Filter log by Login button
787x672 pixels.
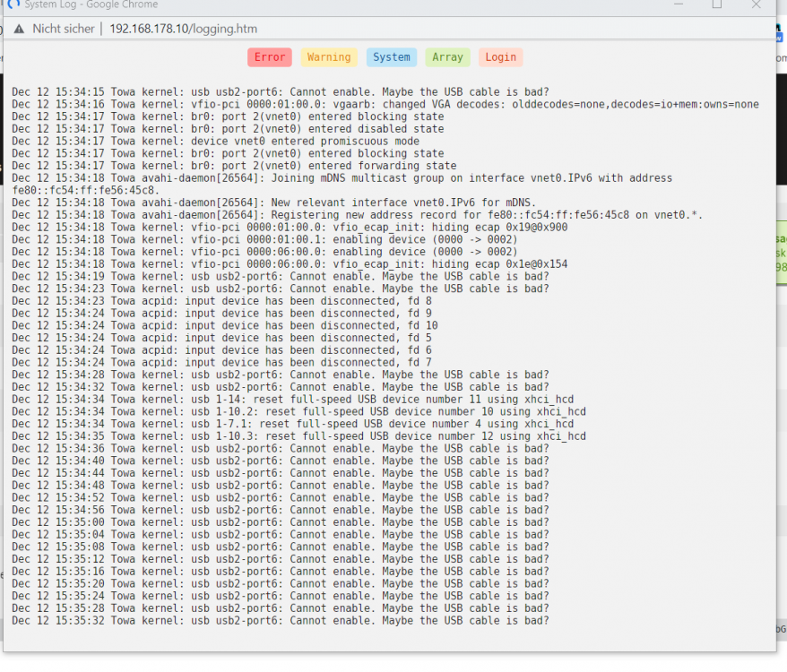coord(500,57)
